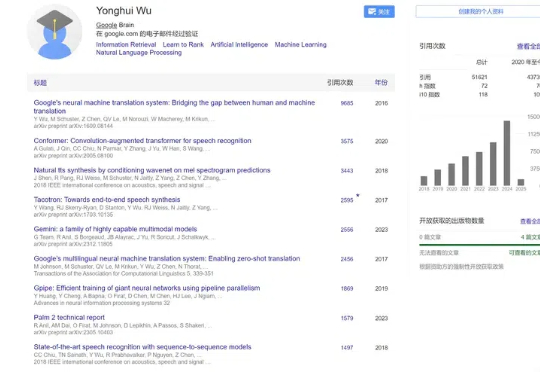The image size is (540, 372).
Task: Click the Yonghui Wu profile name
Action: point(124,11)
